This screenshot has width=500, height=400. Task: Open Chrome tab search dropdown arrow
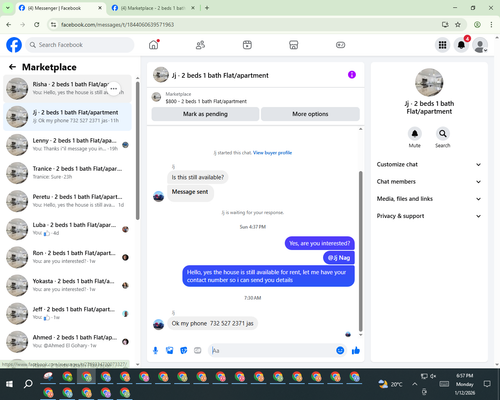tap(7, 8)
